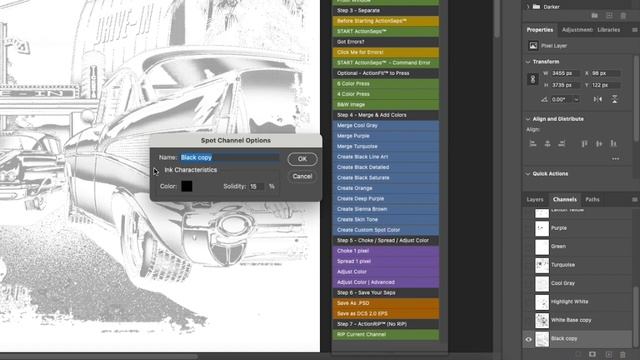
Task: Create new item icon in upper panel
Action: click(x=609, y=16)
